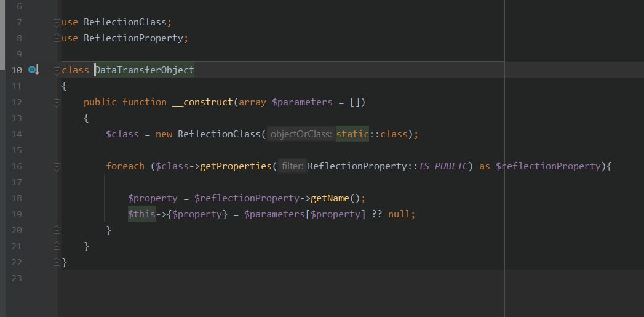This screenshot has width=644, height=317.
Task: Click the public keyword on line 12
Action: (x=100, y=102)
